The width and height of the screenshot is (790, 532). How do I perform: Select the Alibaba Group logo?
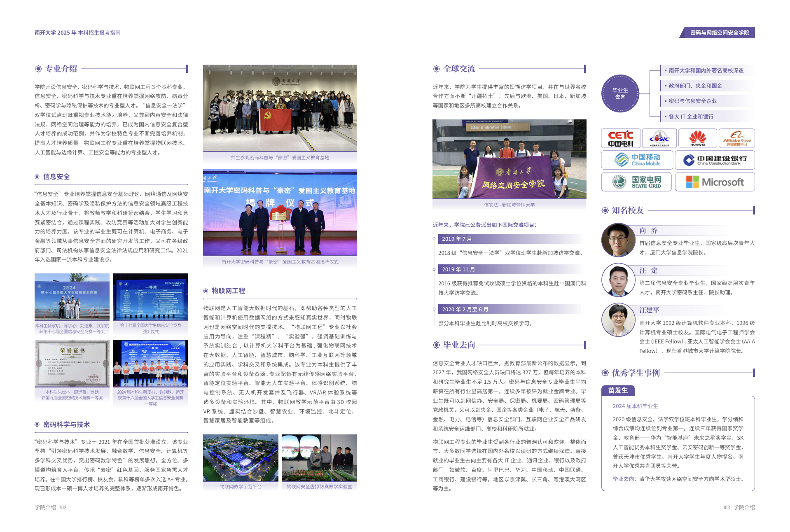[736, 138]
